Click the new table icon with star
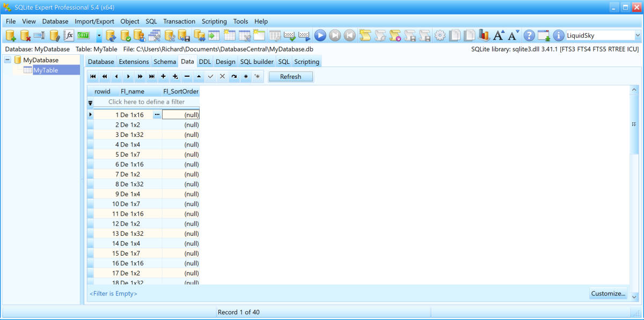 coord(230,35)
